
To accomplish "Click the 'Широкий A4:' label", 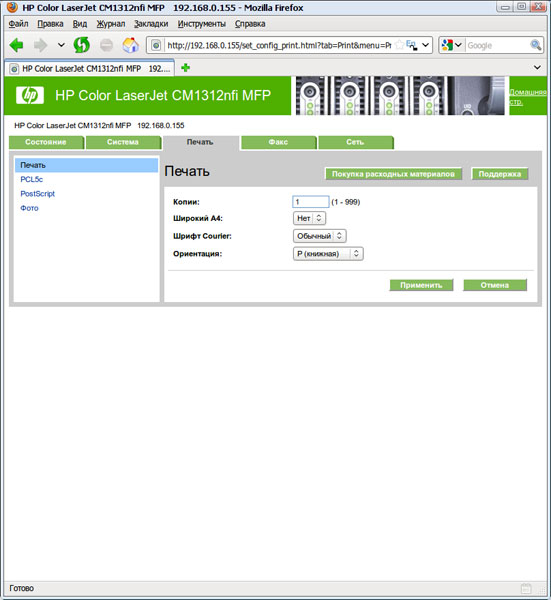I will 198,218.
